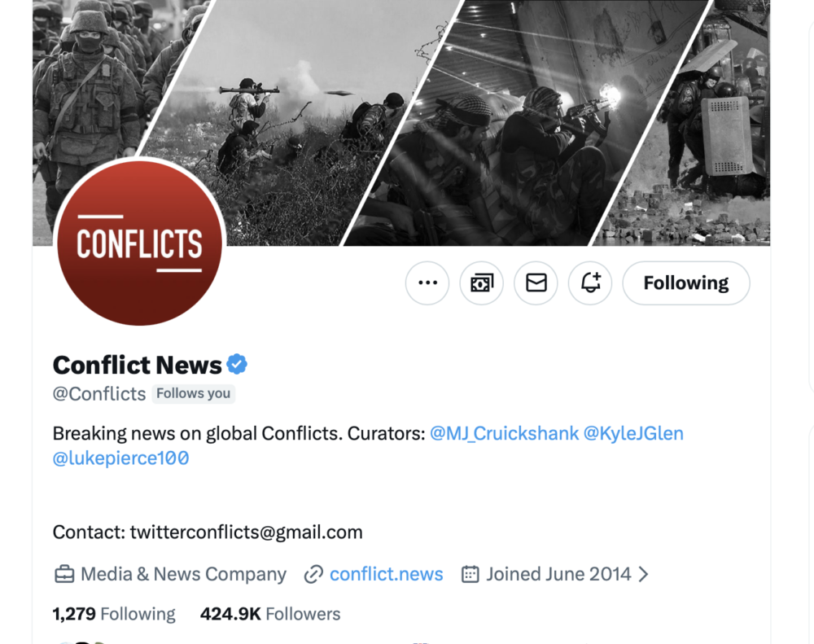View the 1,279 Following list
This screenshot has width=814, height=644.
pyautogui.click(x=114, y=614)
